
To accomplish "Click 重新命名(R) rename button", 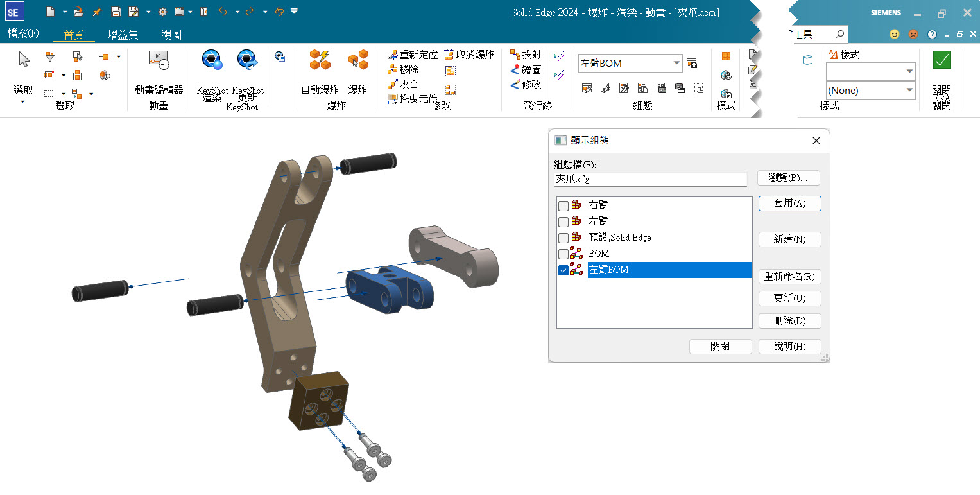I will click(x=789, y=277).
